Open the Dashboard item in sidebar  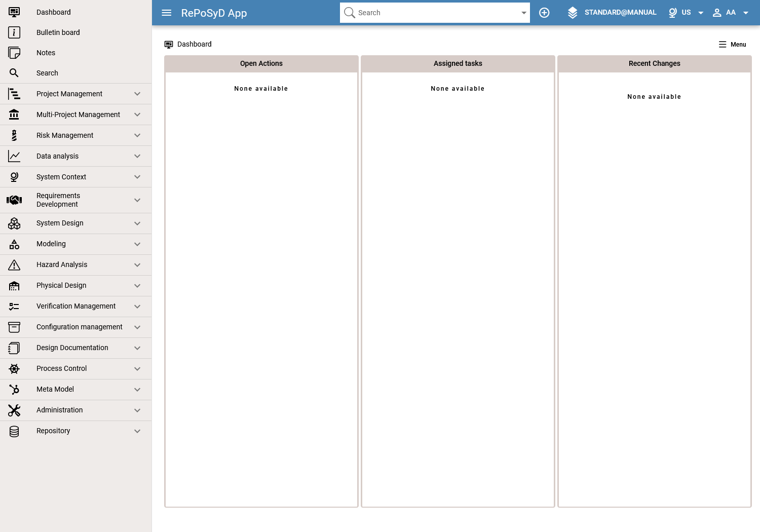click(76, 12)
